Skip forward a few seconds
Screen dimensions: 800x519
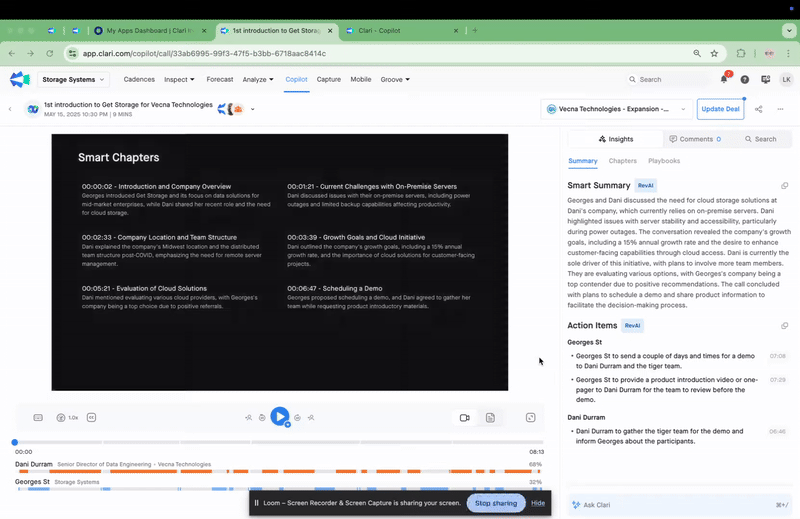point(297,417)
